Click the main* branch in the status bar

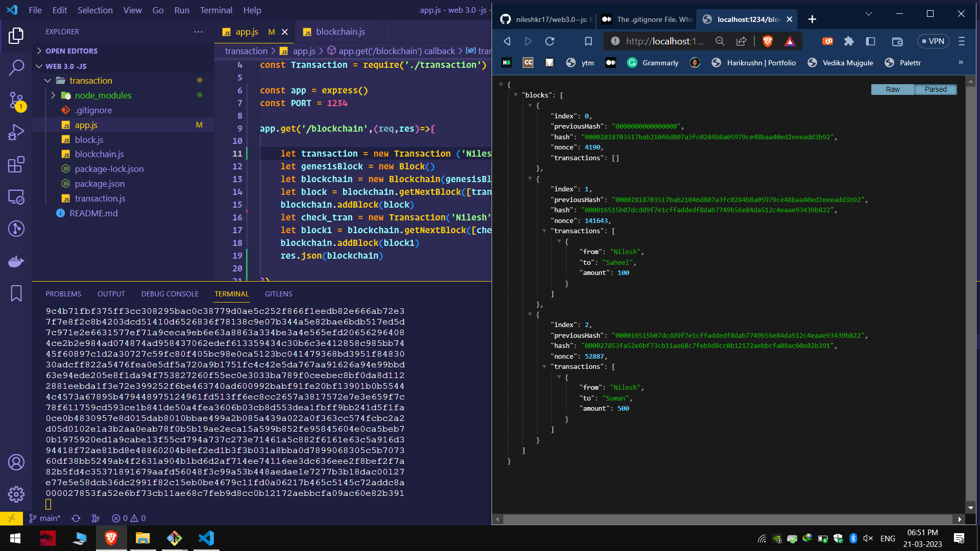pos(45,518)
